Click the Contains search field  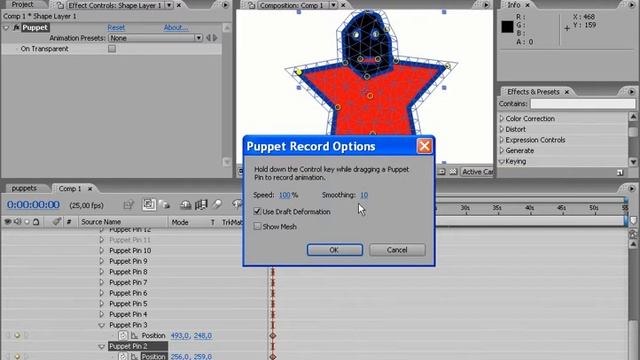tap(582, 104)
